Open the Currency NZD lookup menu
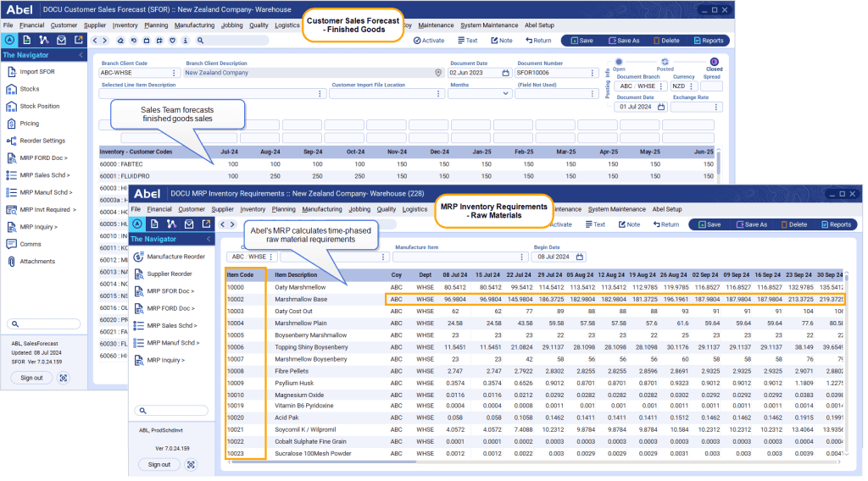 coord(693,86)
